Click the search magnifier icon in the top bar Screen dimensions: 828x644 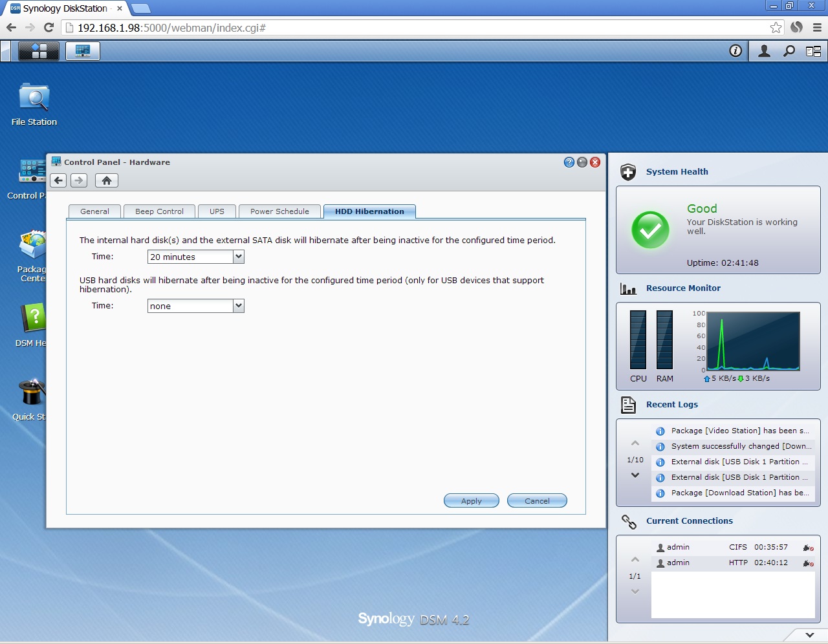pos(788,50)
